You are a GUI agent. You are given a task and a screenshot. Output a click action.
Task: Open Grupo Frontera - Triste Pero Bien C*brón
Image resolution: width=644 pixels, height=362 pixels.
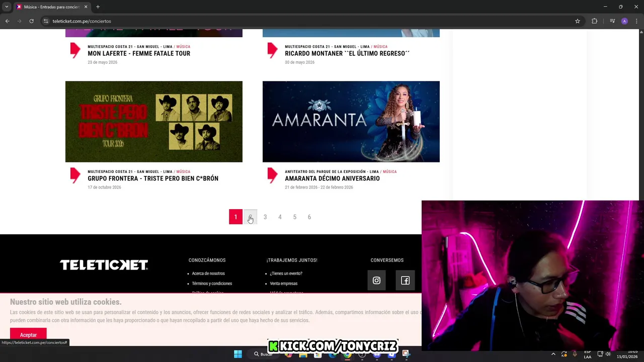click(153, 178)
